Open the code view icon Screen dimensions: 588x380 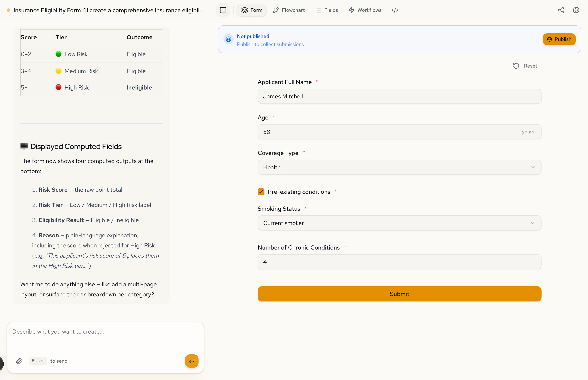point(395,10)
